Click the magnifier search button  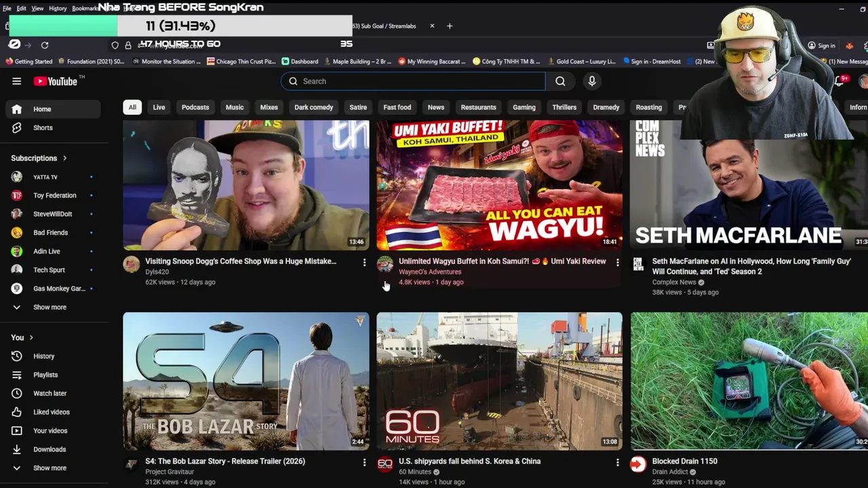[x=560, y=81]
